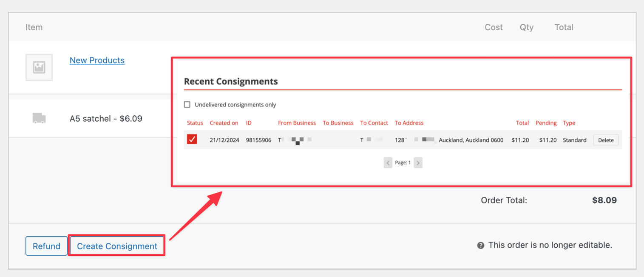Enable Undelivered consignments only checkbox

[x=187, y=105]
